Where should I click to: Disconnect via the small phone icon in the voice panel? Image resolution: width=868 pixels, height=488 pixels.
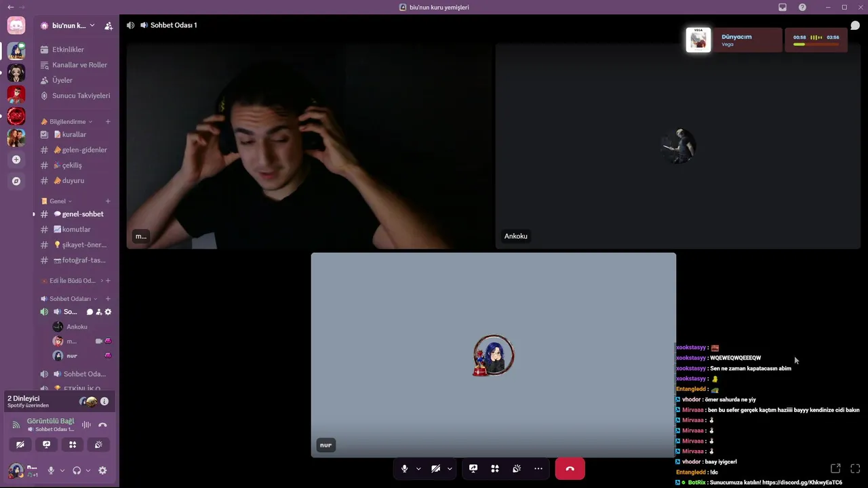102,425
